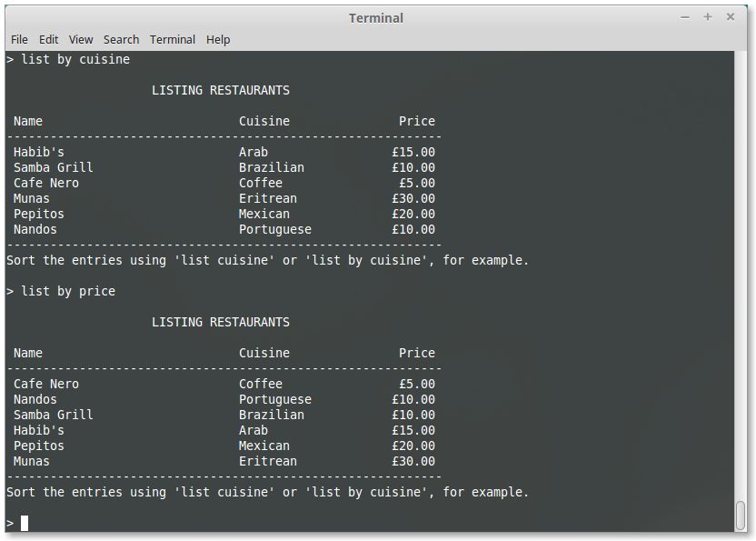Click the 'list by cuisine' command text
Viewport: 756px width, 541px height.
point(75,59)
